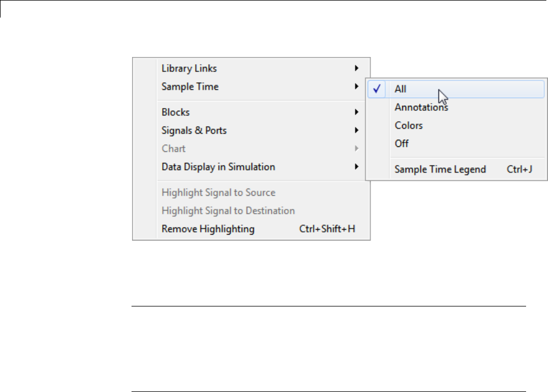Turn sample time display Off

click(x=402, y=144)
